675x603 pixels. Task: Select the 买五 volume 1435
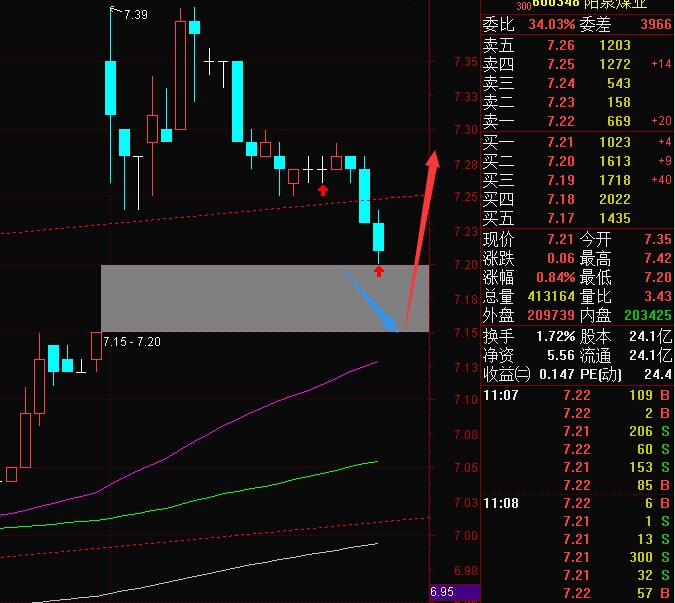coord(615,218)
